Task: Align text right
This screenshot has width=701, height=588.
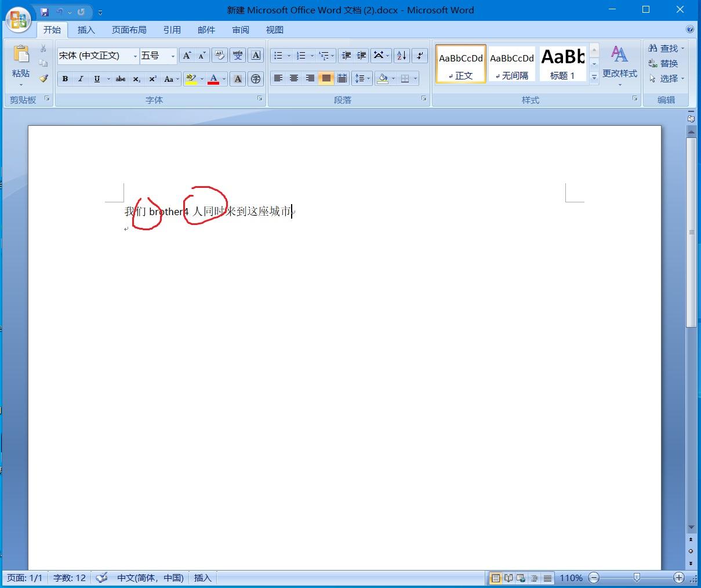Action: point(310,78)
